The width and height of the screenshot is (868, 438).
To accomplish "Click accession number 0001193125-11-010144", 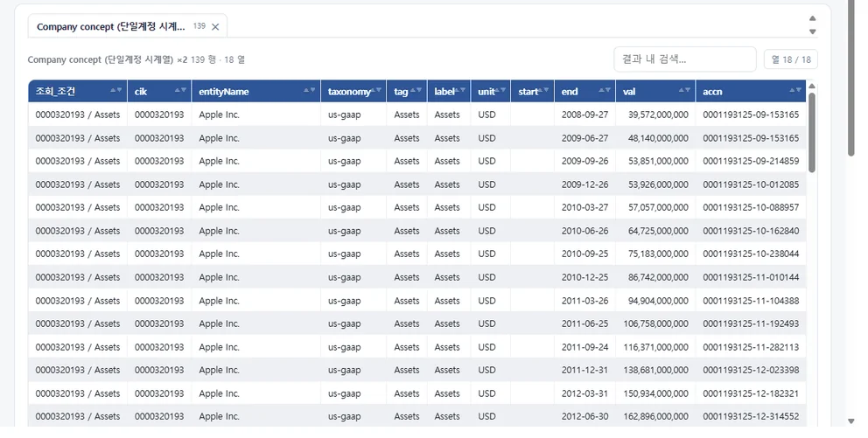I will (x=751, y=277).
